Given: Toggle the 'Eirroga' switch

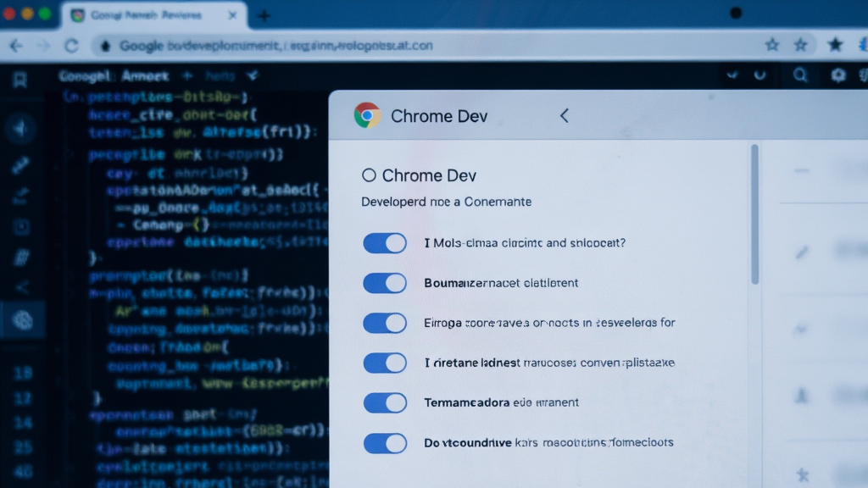Looking at the screenshot, I should pyautogui.click(x=385, y=323).
